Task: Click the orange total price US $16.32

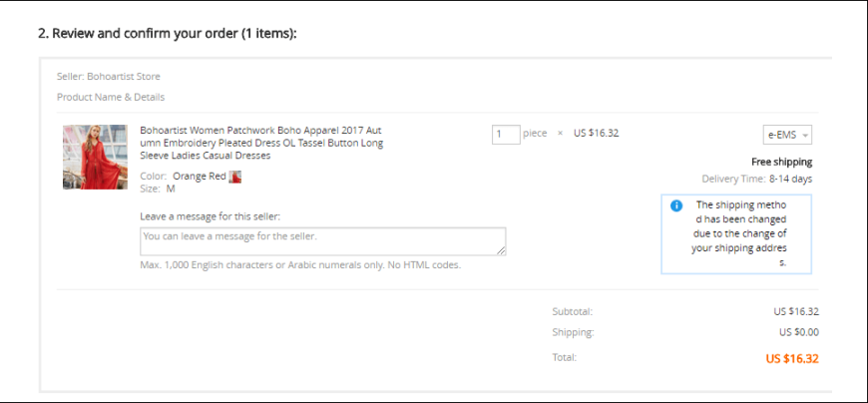Action: coord(792,359)
